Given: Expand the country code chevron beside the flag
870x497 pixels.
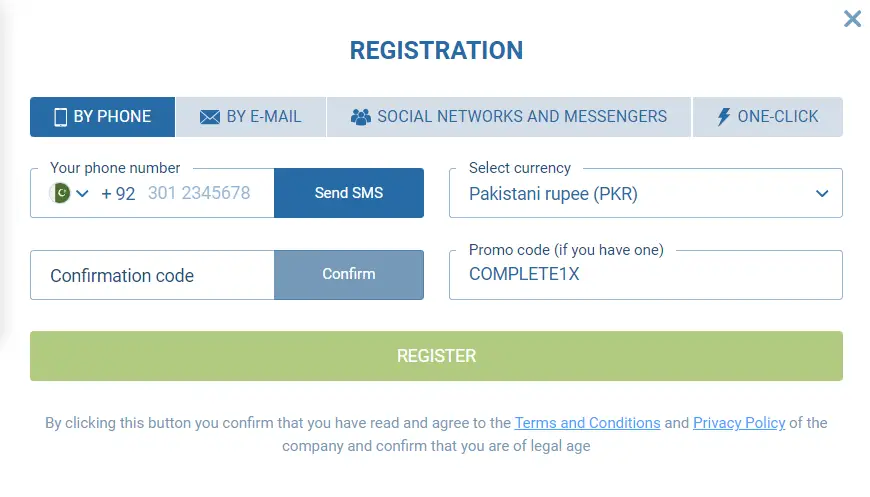Looking at the screenshot, I should tap(82, 193).
